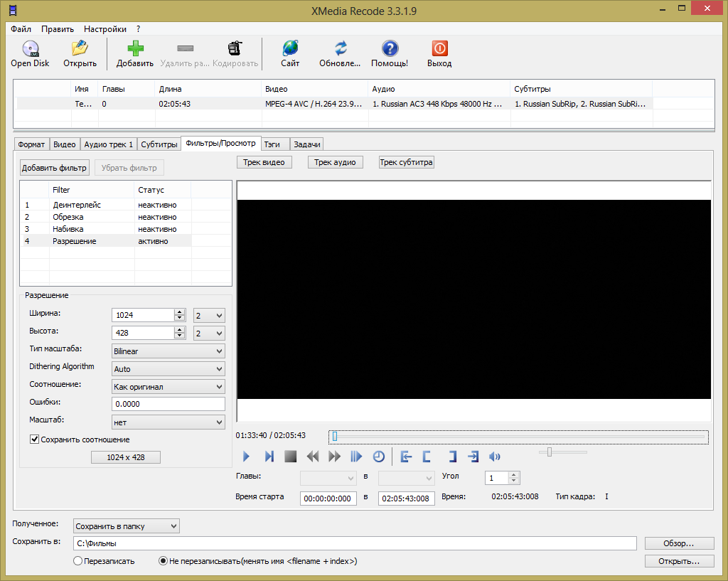Open a disc with the Open Disk icon
The image size is (728, 581).
[x=30, y=54]
